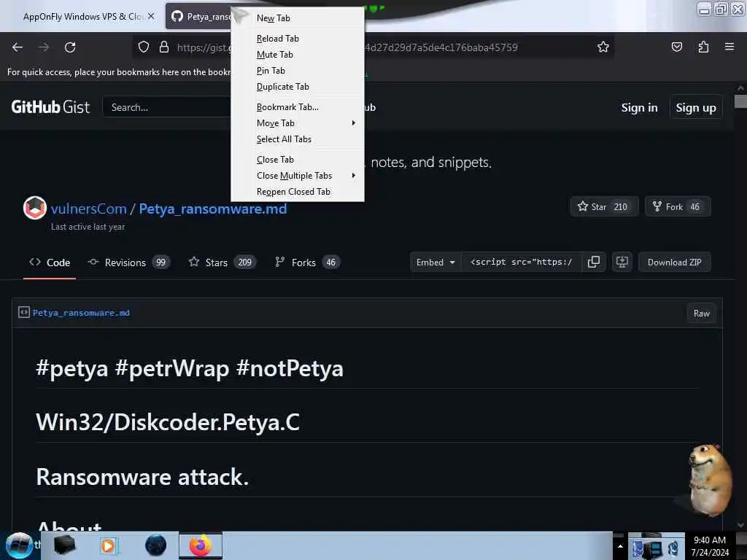This screenshot has width=747, height=560.
Task: Open the Pocket save icon
Action: coord(676,47)
